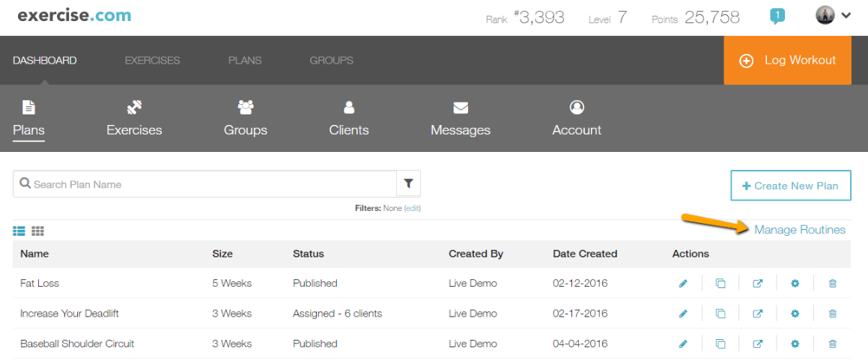Duplicate the Fat Loss plan

[x=720, y=284]
